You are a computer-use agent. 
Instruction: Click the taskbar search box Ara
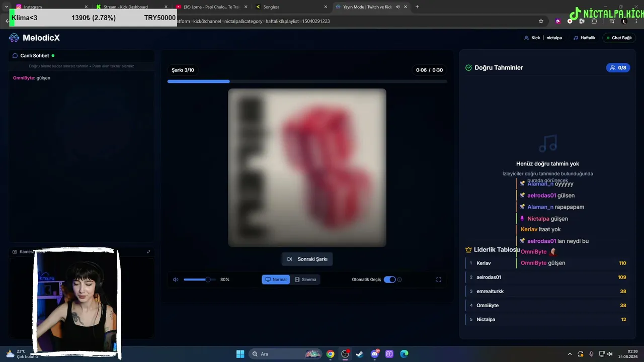[x=284, y=354]
